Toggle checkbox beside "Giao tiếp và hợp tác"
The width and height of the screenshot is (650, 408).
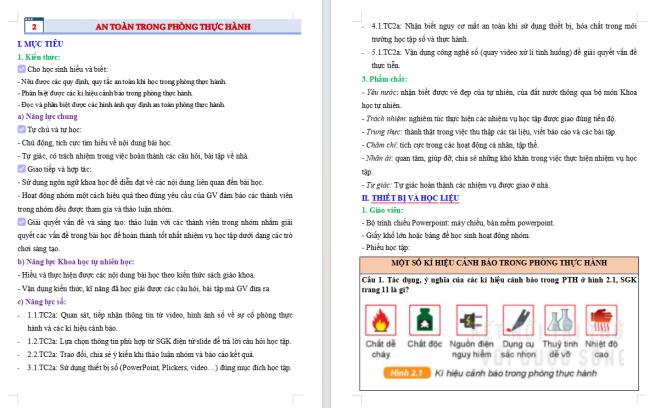[x=22, y=169]
